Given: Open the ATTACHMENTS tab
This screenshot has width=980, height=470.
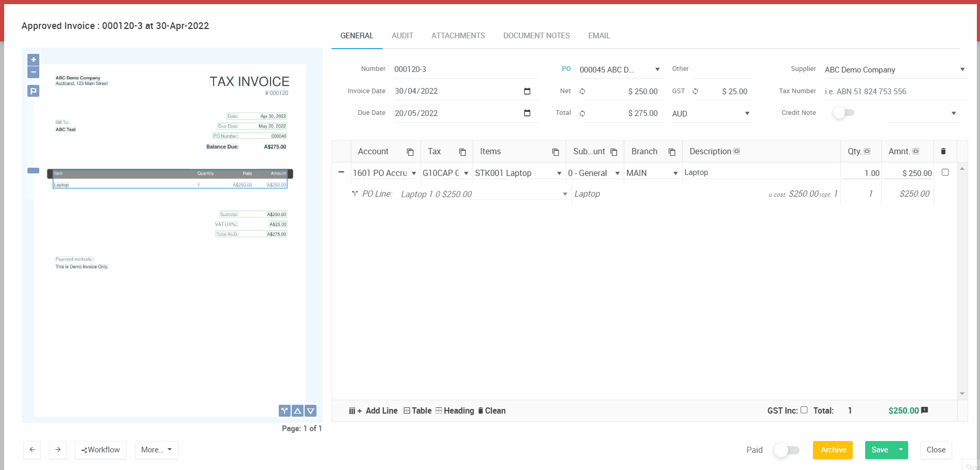Looking at the screenshot, I should [x=458, y=36].
